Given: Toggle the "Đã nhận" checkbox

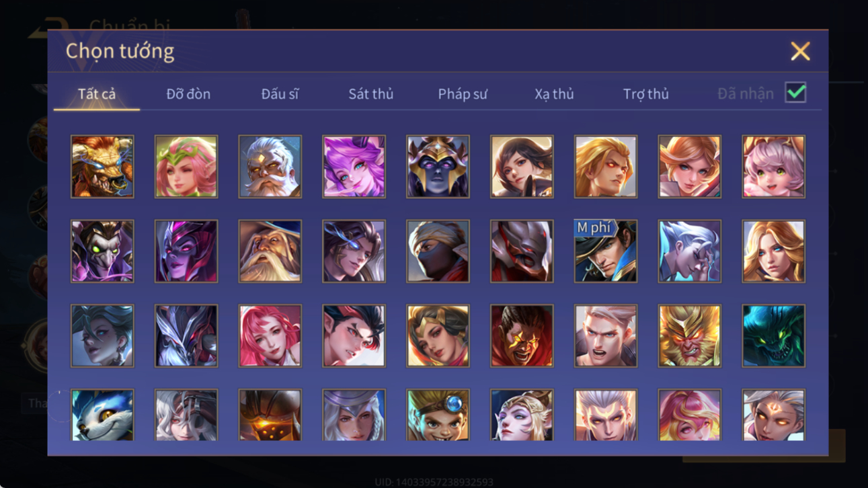Looking at the screenshot, I should click(795, 93).
